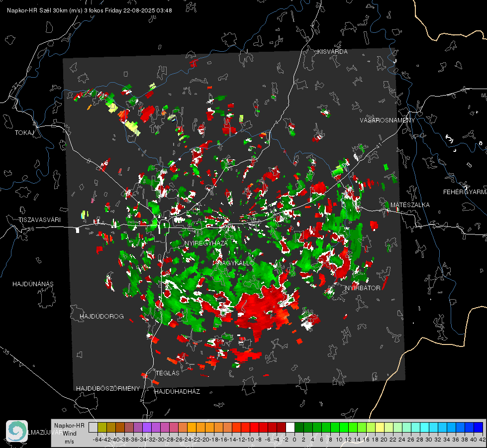Click the NAGYKALLO town label
487x448 pixels.
tap(236, 263)
